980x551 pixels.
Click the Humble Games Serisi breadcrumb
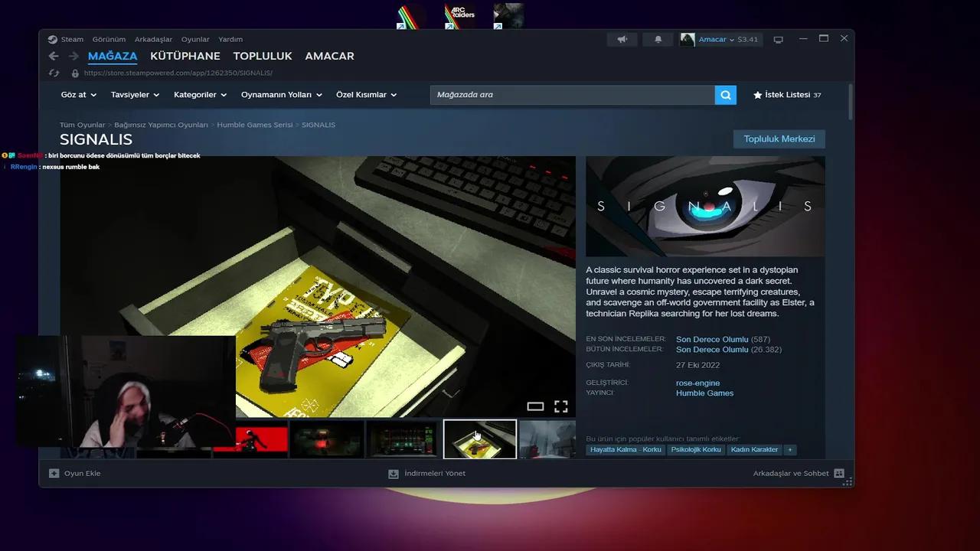(x=255, y=125)
